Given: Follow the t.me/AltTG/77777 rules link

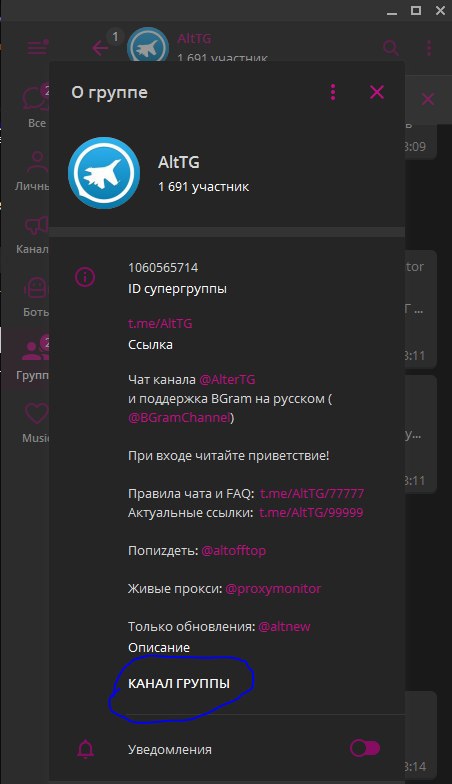Looking at the screenshot, I should [312, 494].
